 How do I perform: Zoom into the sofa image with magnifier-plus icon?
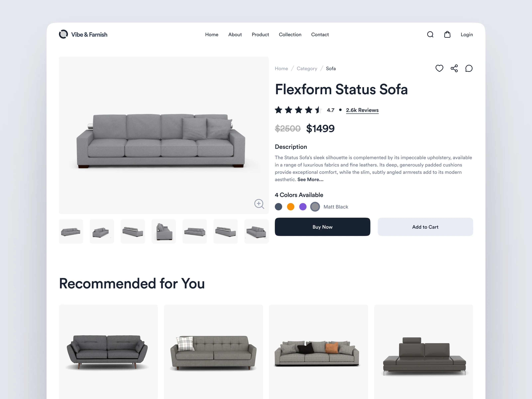pyautogui.click(x=259, y=204)
